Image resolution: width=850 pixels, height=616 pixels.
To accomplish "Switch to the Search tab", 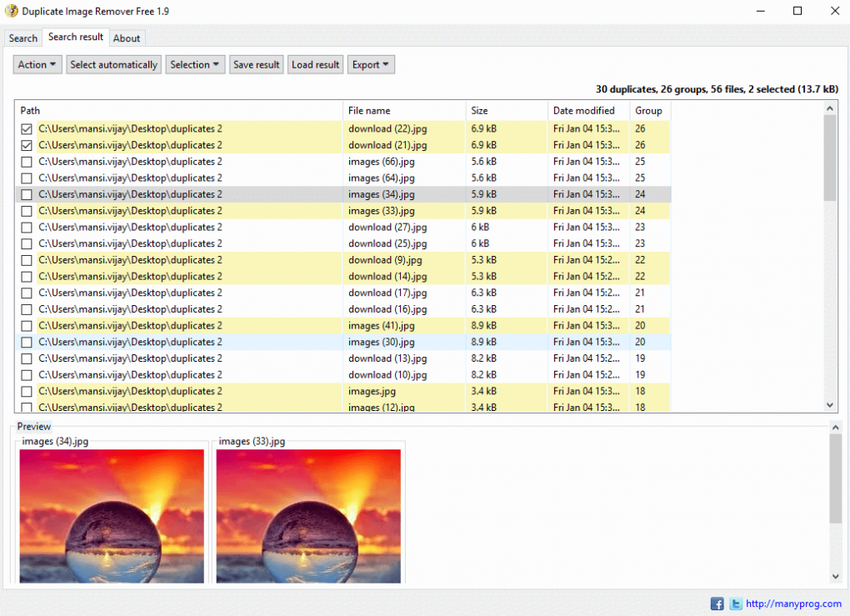I will pos(23,38).
